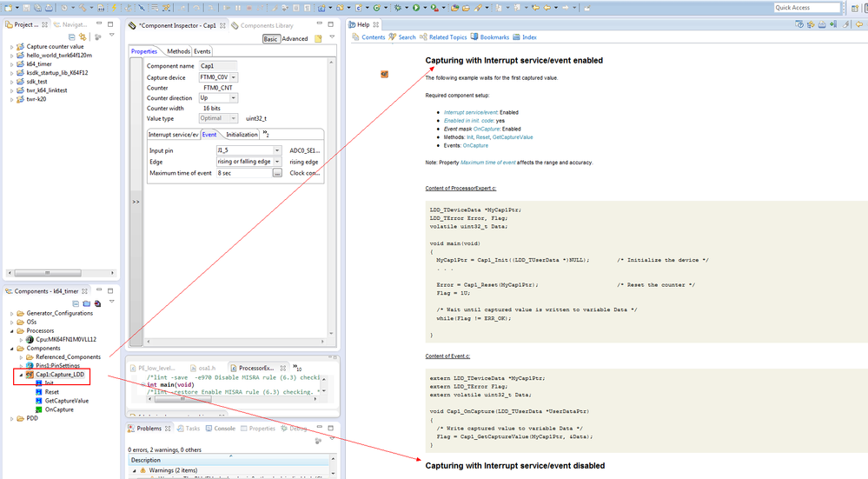The height and width of the screenshot is (479, 868).
Task: Select the Referenced_Components folder
Action: coord(68,357)
